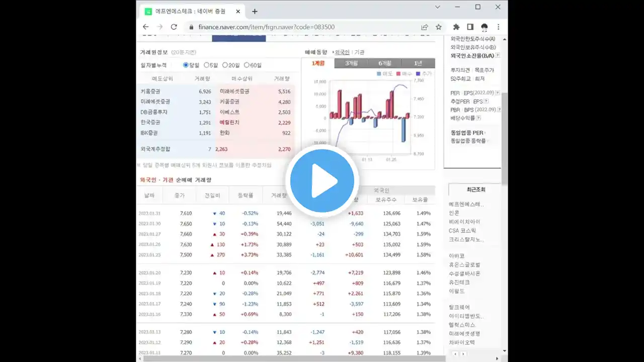Click the 주가 legend swatch on chart
Image resolution: width=644 pixels, height=362 pixels.
click(418, 73)
